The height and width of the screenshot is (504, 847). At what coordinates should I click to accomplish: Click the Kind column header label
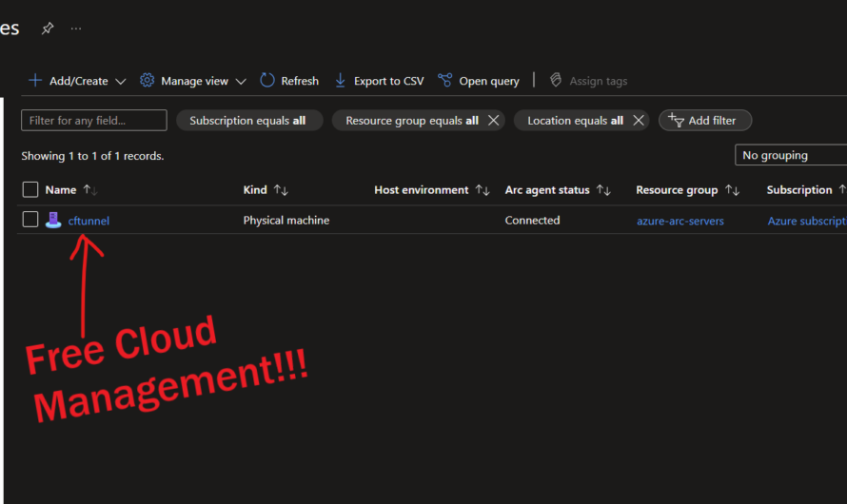click(x=255, y=190)
